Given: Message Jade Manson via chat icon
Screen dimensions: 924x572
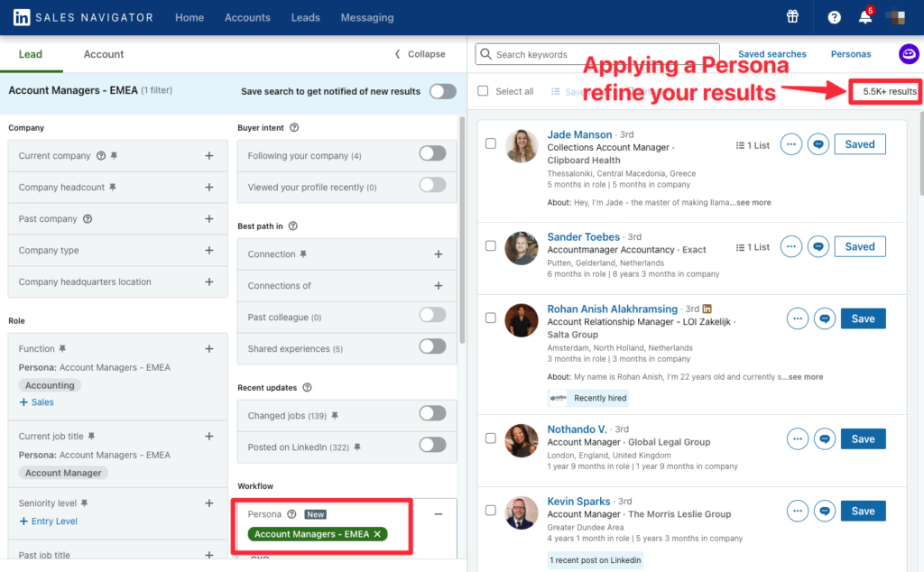Looking at the screenshot, I should pos(818,144).
